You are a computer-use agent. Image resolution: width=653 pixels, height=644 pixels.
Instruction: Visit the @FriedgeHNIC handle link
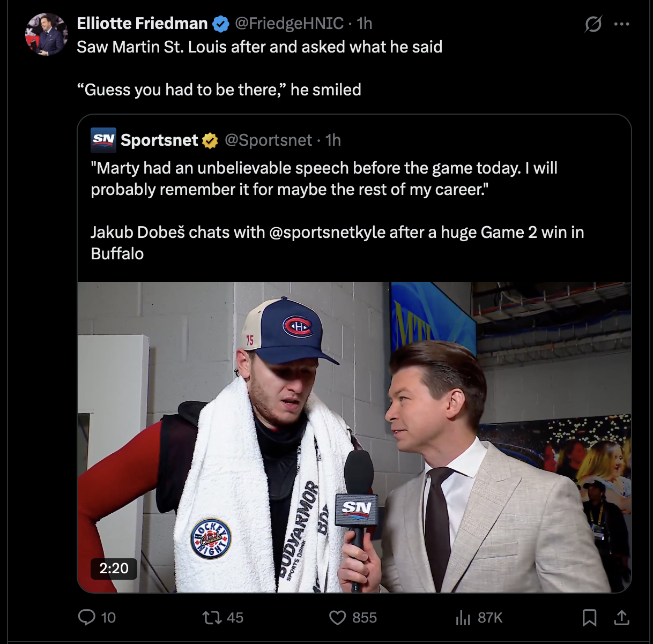point(289,23)
